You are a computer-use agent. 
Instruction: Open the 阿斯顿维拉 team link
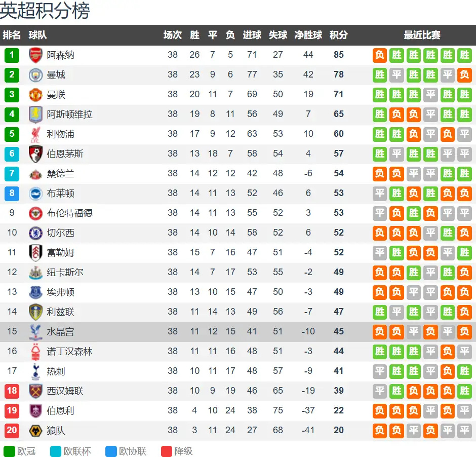click(69, 115)
